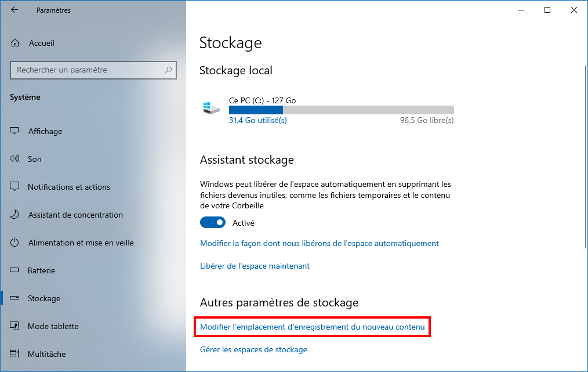Click the Son speaker icon
This screenshot has height=372, width=588.
[x=14, y=158]
